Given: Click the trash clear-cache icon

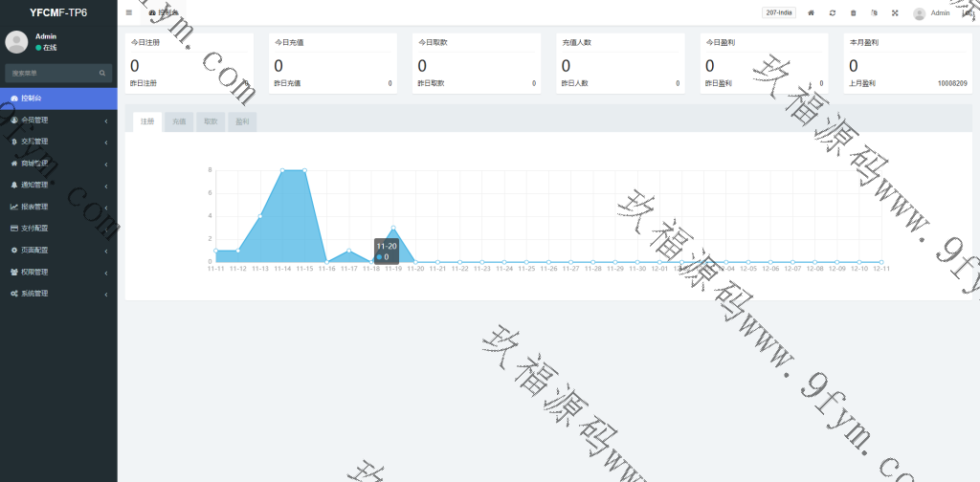Looking at the screenshot, I should (854, 13).
